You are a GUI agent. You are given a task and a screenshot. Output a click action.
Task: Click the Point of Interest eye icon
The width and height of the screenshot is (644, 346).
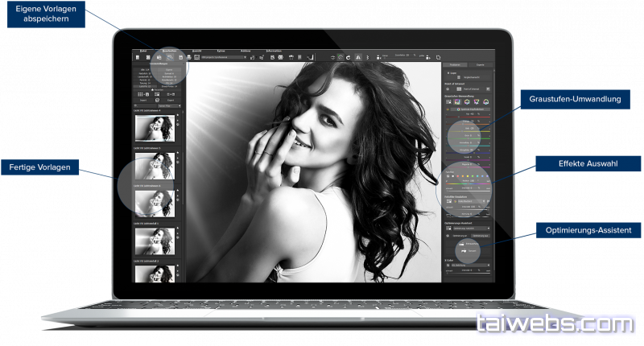pos(448,88)
